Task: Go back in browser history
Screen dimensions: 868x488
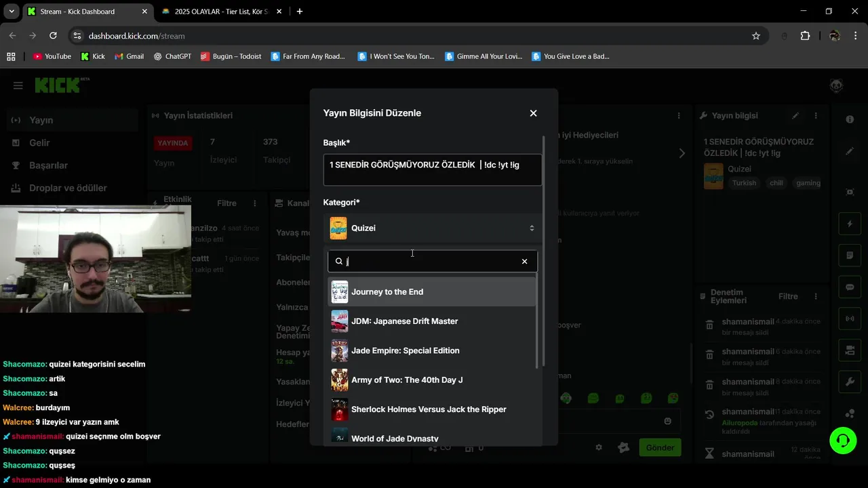Action: point(13,36)
